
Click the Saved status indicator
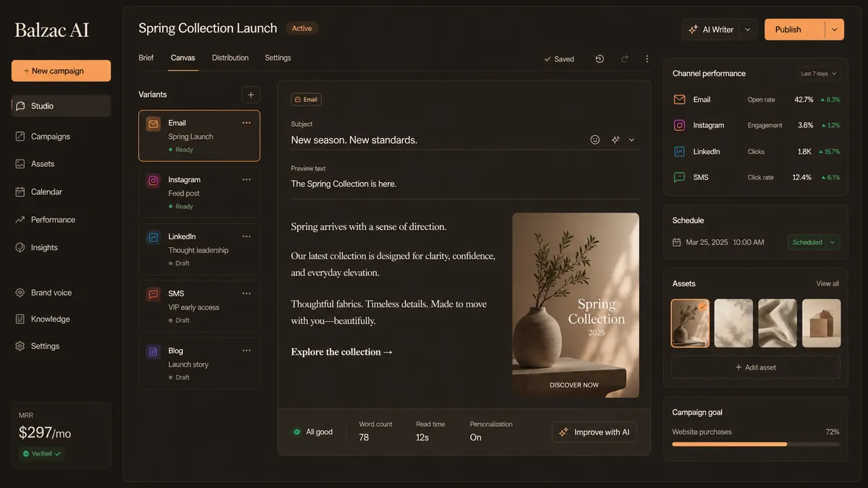pyautogui.click(x=559, y=59)
